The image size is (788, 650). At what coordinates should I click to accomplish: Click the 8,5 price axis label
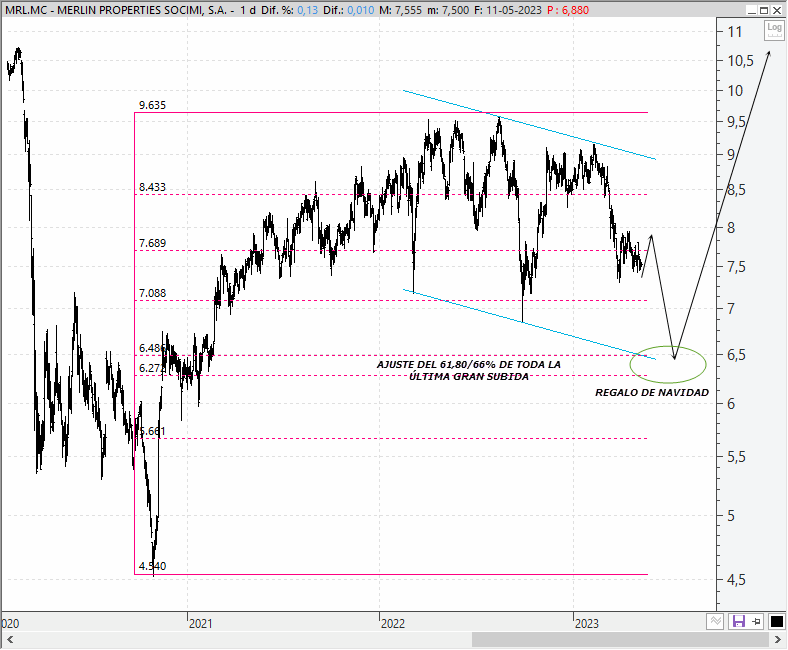[737, 191]
